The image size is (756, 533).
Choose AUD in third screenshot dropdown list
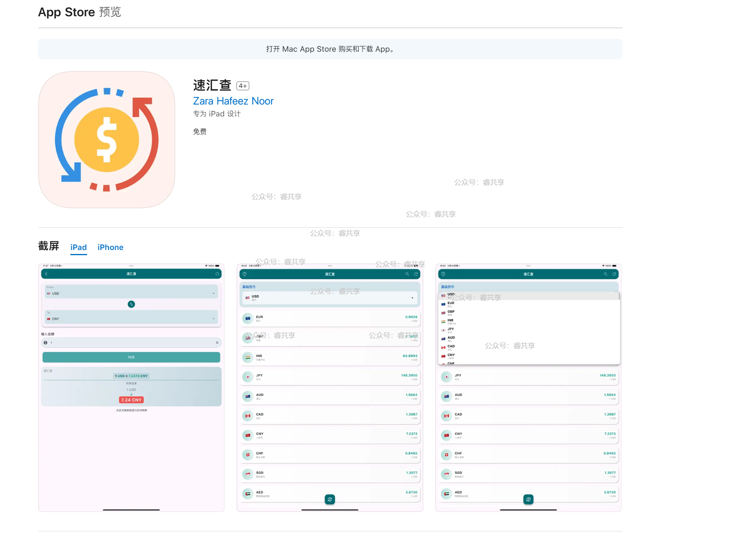529,339
